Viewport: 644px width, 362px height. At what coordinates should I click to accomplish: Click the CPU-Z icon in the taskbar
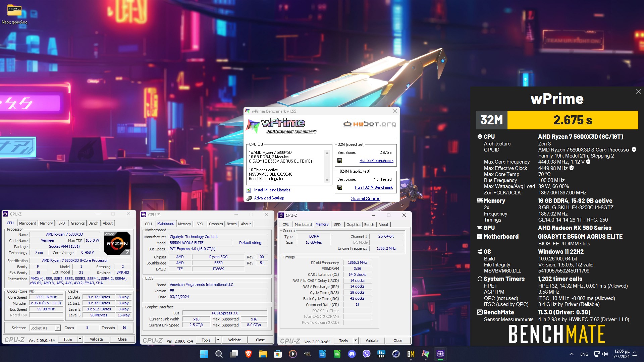440,354
